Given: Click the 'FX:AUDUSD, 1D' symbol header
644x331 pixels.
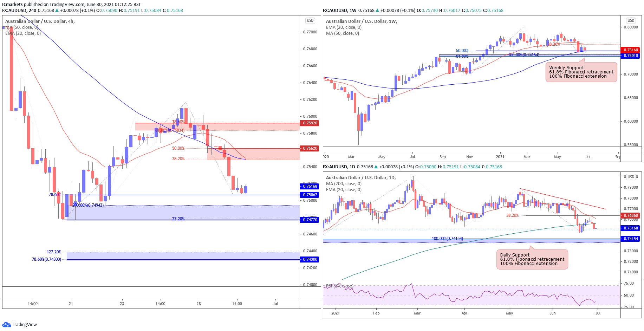Looking at the screenshot, I should tap(339, 167).
